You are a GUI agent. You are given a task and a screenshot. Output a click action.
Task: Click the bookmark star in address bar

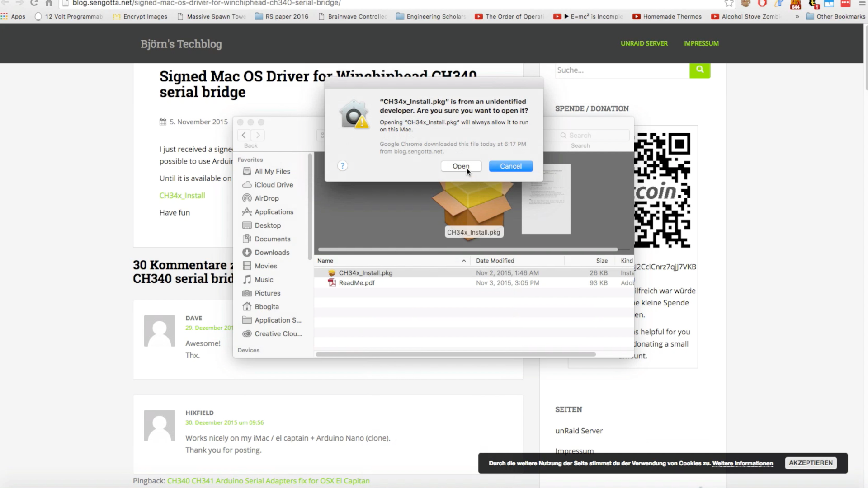(729, 3)
